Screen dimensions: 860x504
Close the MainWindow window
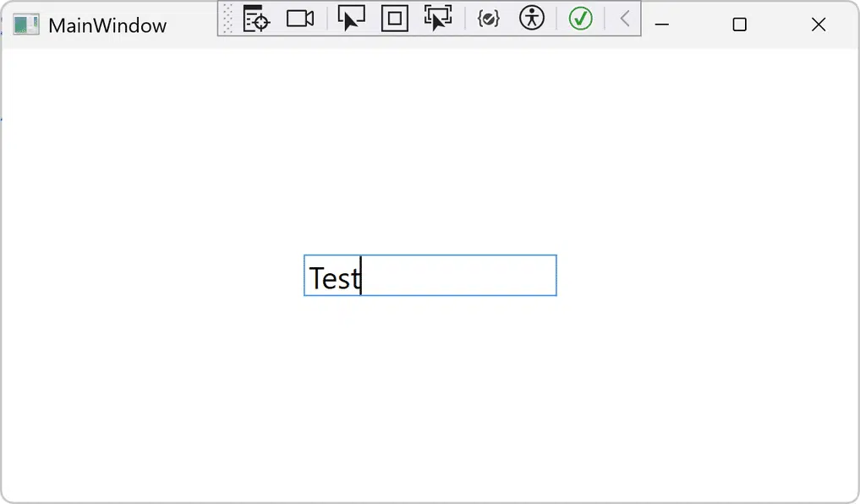point(818,25)
